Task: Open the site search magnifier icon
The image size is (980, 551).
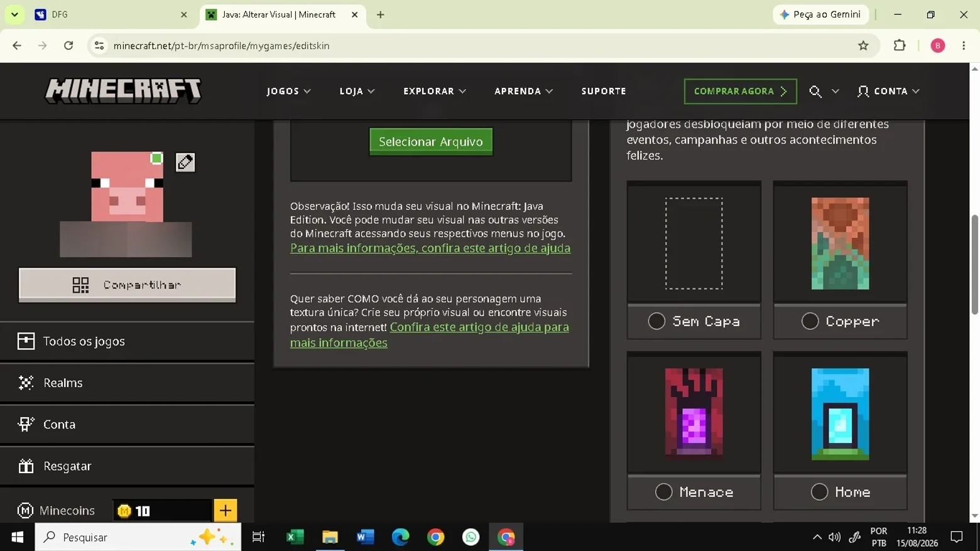Action: (x=815, y=92)
